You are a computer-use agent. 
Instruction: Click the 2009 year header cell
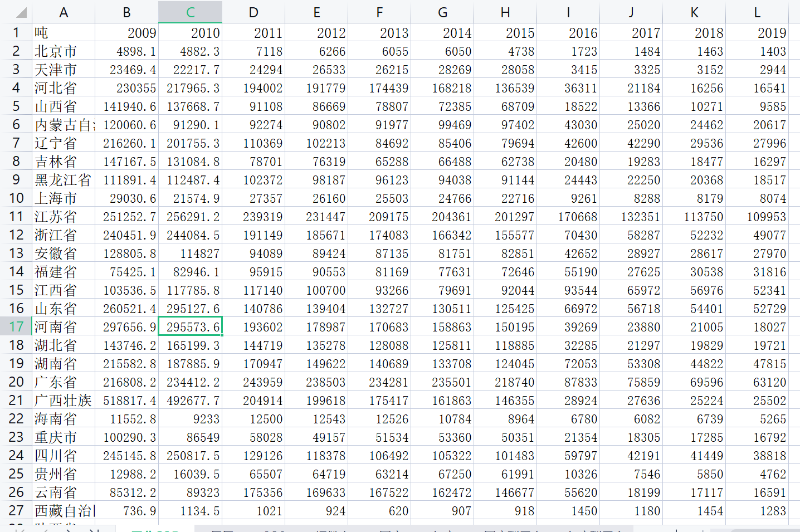point(127,33)
